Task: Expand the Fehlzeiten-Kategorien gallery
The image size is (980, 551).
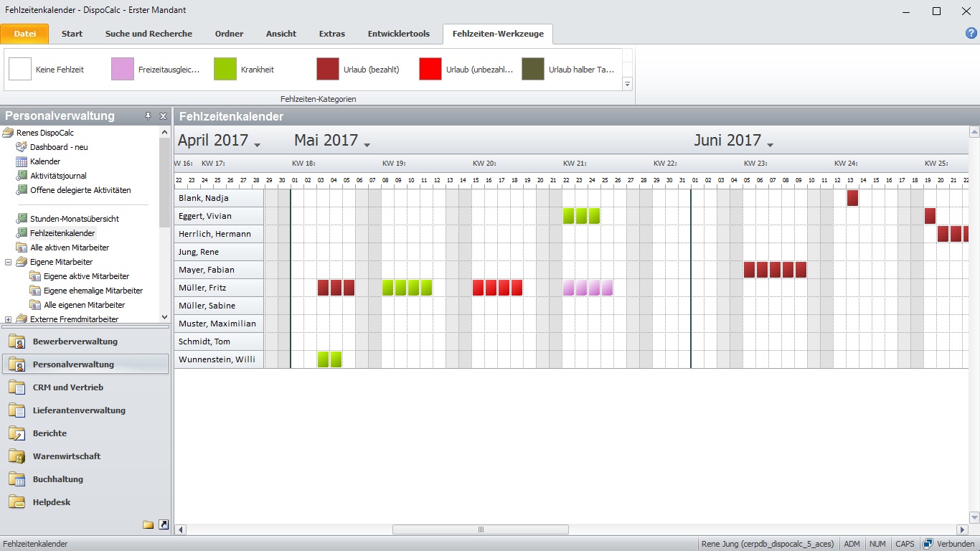Action: 627,84
